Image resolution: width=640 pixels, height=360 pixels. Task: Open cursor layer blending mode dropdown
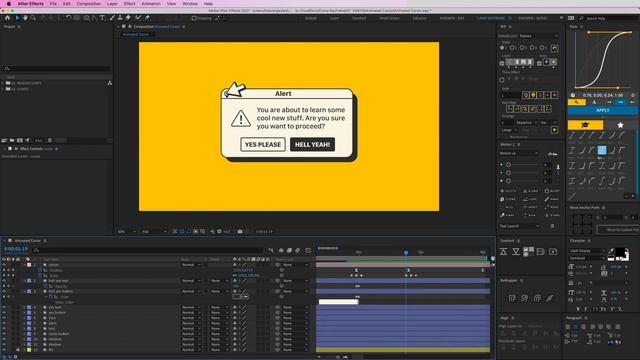pos(191,265)
